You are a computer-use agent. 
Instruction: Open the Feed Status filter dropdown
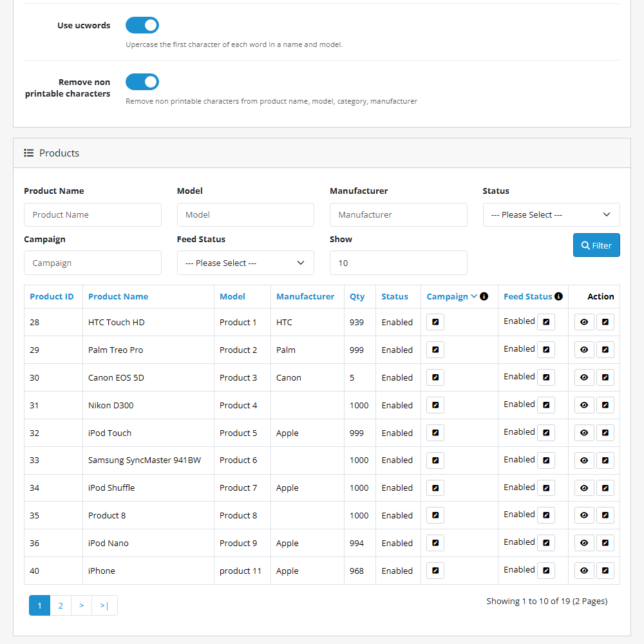pos(245,263)
